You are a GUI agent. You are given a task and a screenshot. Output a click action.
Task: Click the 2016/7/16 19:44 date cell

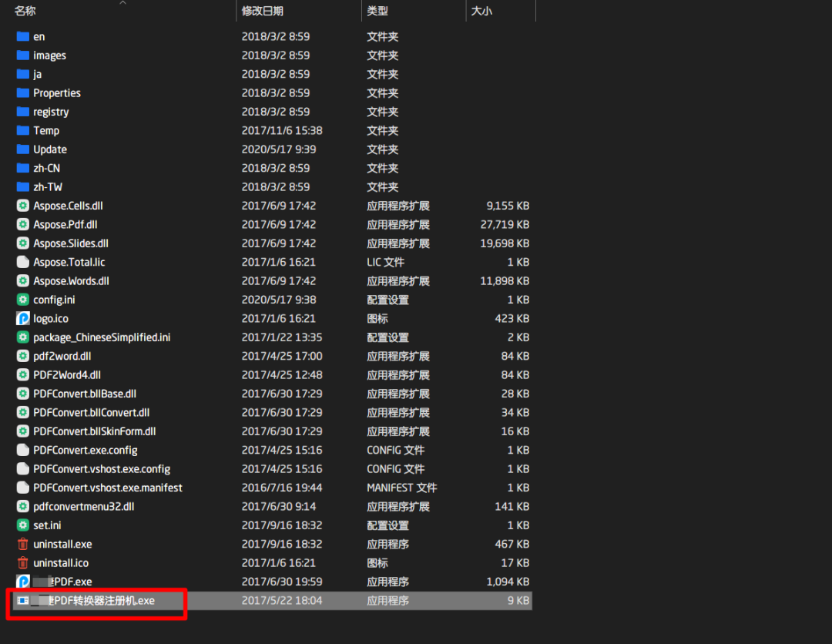282,488
